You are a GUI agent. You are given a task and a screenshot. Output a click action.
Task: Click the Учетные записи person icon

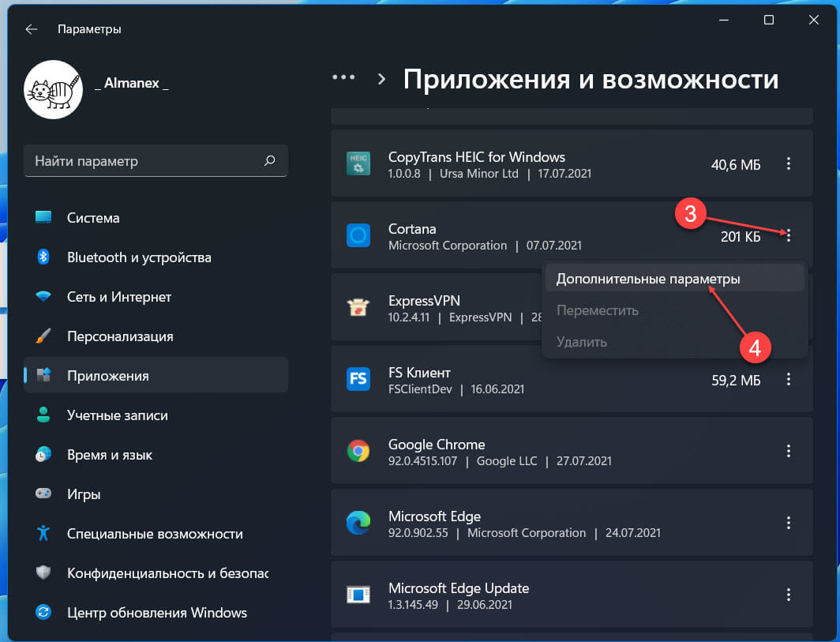43,415
